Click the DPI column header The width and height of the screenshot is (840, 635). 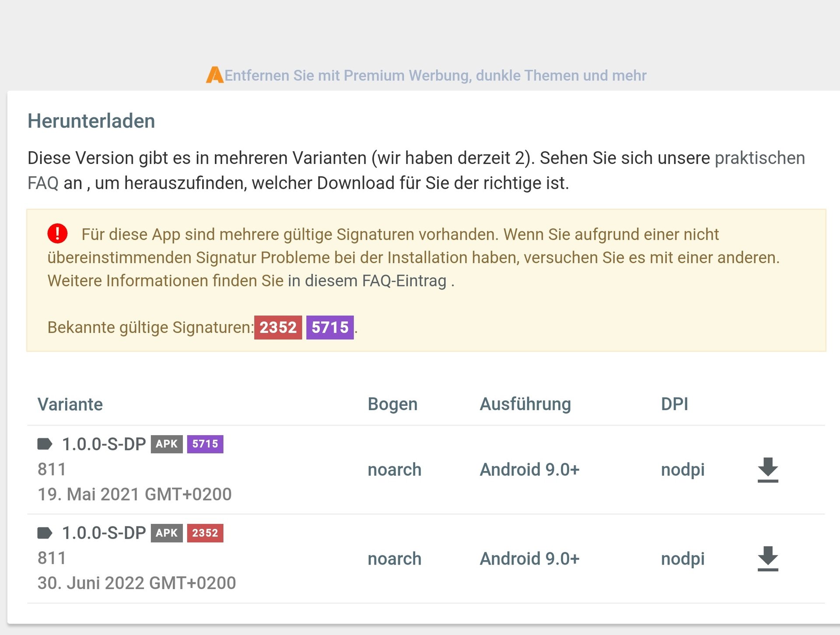[674, 405]
